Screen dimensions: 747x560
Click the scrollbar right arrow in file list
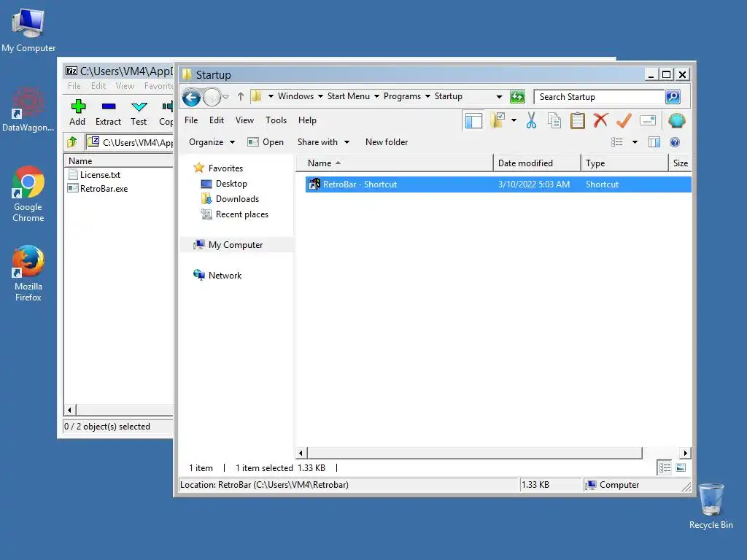[685, 453]
